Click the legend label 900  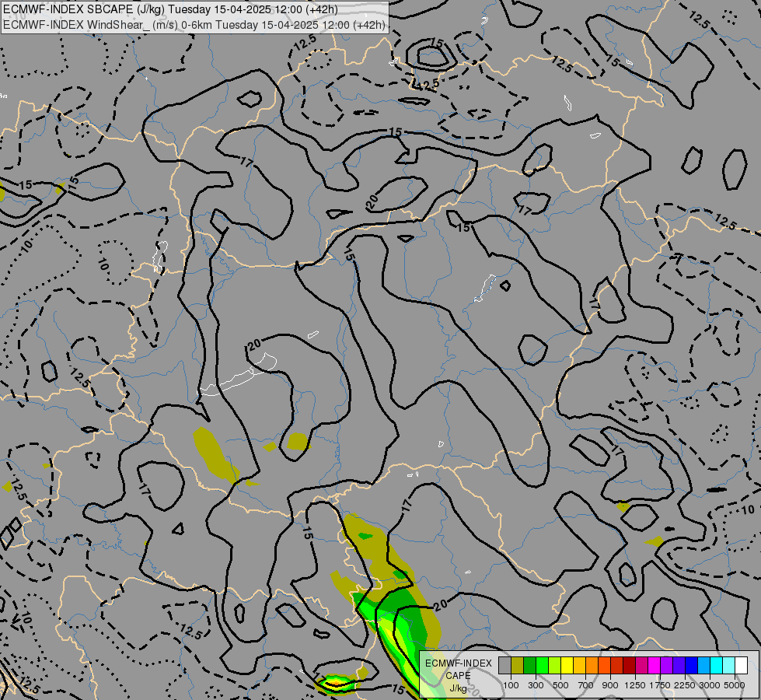610,685
